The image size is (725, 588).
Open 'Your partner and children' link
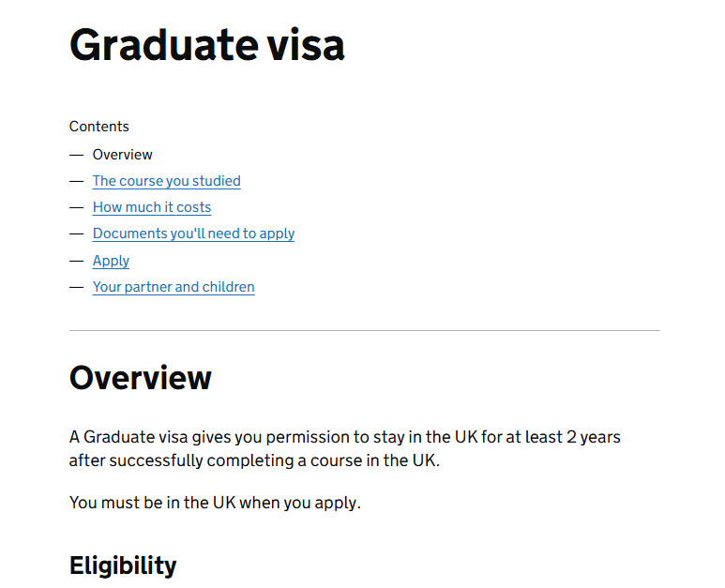pos(174,287)
